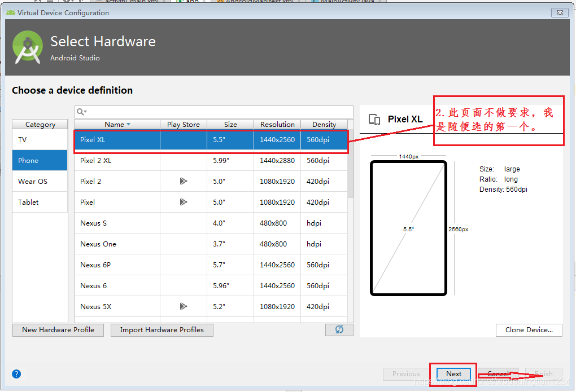This screenshot has width=576, height=392.
Task: Select the Nexus 6P device row
Action: point(211,265)
